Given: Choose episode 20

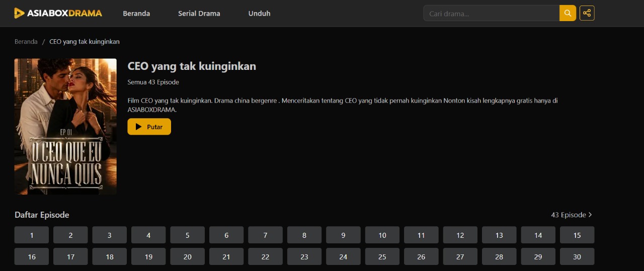Looking at the screenshot, I should [x=188, y=256].
